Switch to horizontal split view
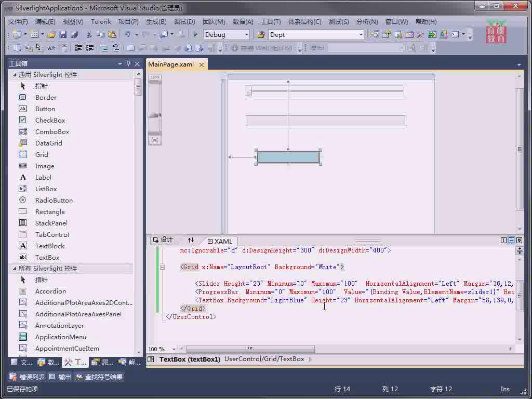The image size is (532, 399). click(511, 240)
